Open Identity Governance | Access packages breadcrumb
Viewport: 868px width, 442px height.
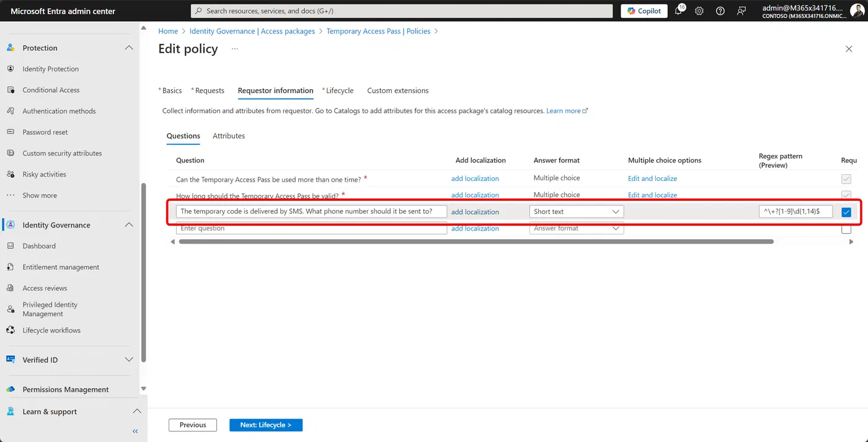click(x=252, y=31)
